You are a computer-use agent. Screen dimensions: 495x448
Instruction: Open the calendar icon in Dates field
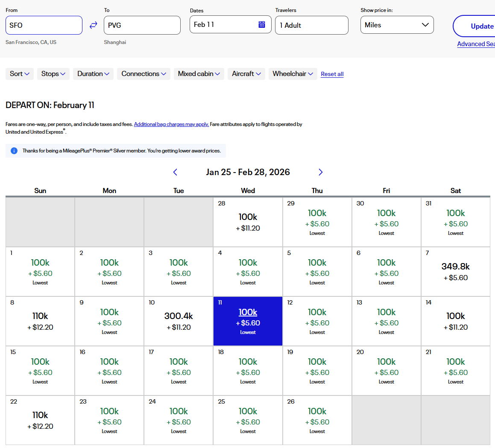click(x=262, y=24)
